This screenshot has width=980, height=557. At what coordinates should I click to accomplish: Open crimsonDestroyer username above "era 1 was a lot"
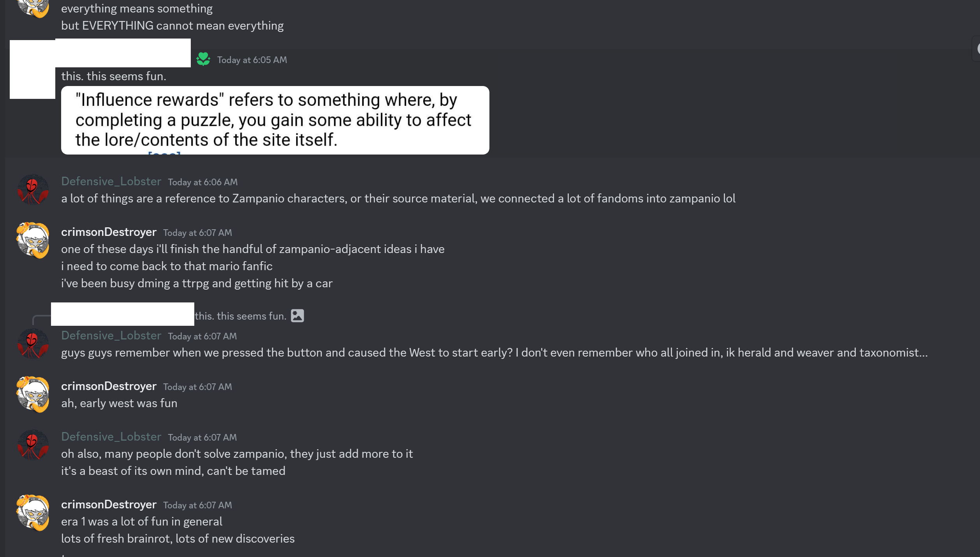109,504
